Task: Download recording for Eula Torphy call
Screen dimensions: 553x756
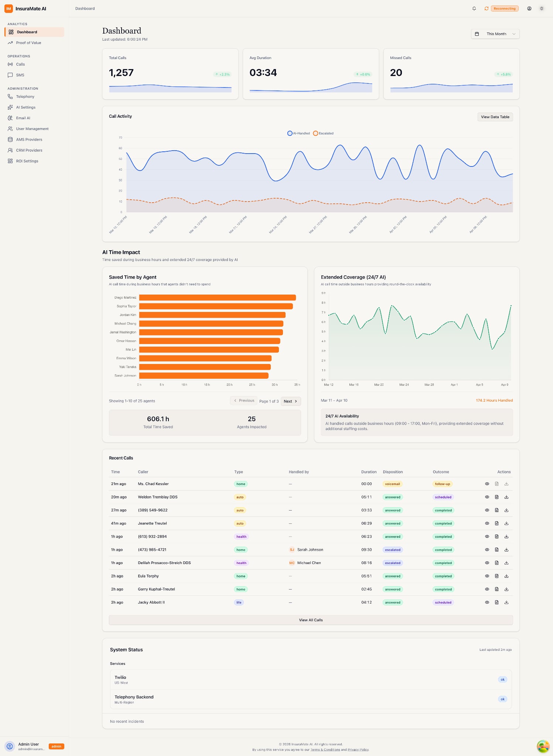Action: [506, 576]
